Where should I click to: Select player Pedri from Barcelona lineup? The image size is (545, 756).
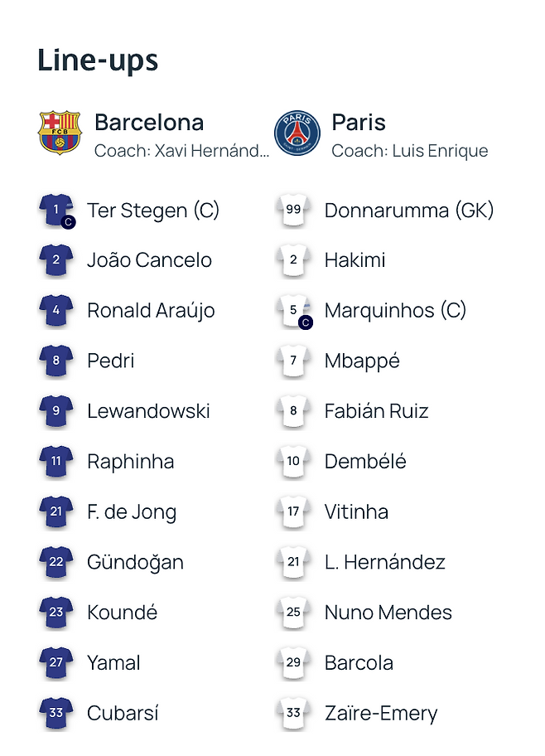[x=111, y=361]
